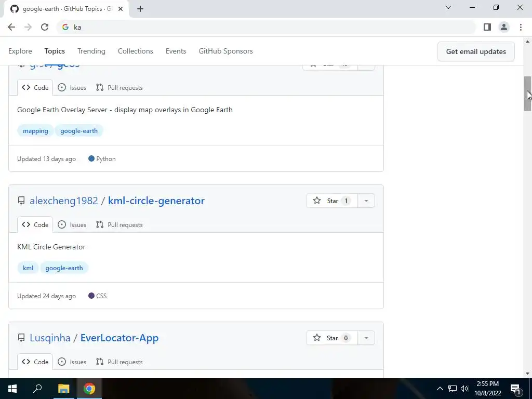The width and height of the screenshot is (532, 399).
Task: Open Chrome's three-dot menu
Action: [521, 27]
